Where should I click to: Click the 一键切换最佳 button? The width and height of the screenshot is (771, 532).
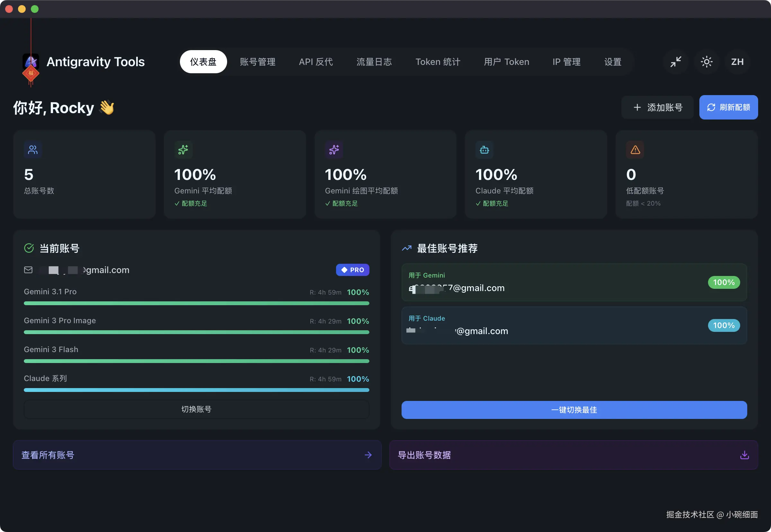[574, 410]
